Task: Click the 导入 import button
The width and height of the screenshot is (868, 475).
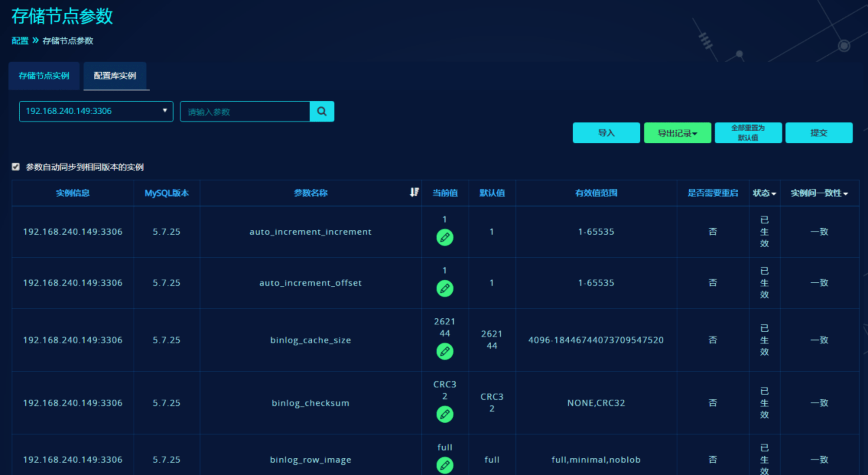Action: point(606,133)
